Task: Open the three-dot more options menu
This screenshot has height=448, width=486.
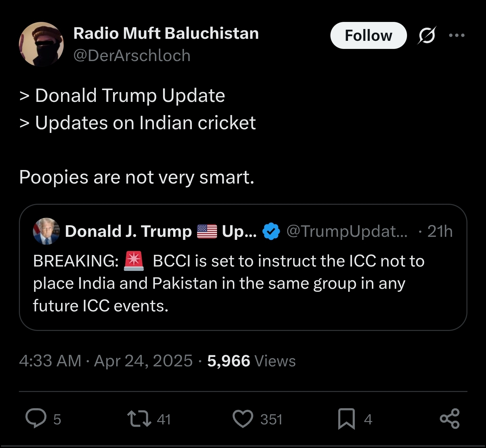Action: (457, 35)
